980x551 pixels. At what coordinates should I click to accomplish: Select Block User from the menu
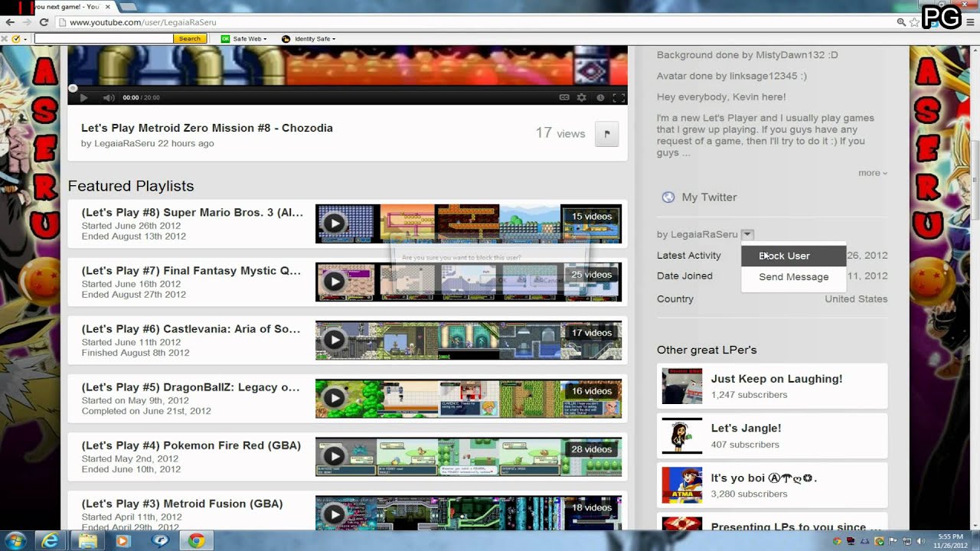(793, 256)
